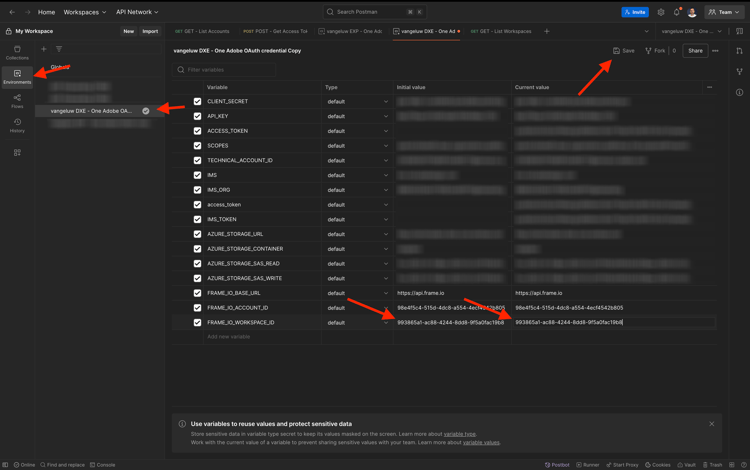Open the notifications bell

click(x=676, y=12)
